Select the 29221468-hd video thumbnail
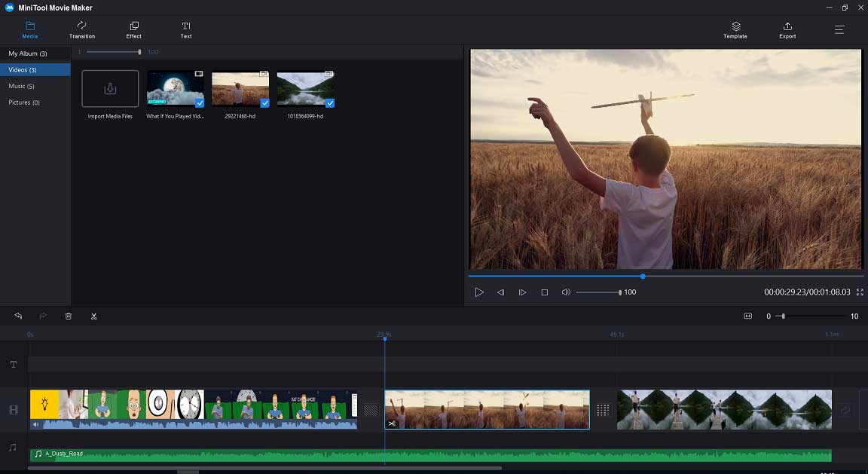 (x=240, y=89)
